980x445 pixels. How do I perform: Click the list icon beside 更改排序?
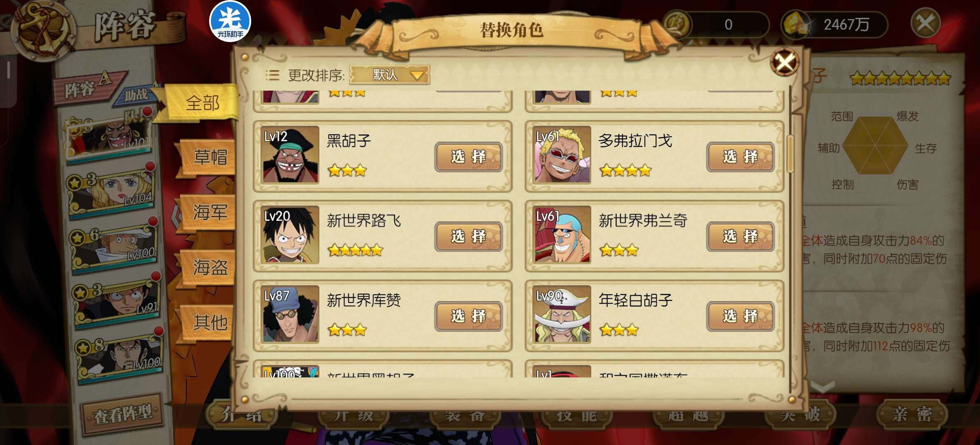pyautogui.click(x=272, y=75)
